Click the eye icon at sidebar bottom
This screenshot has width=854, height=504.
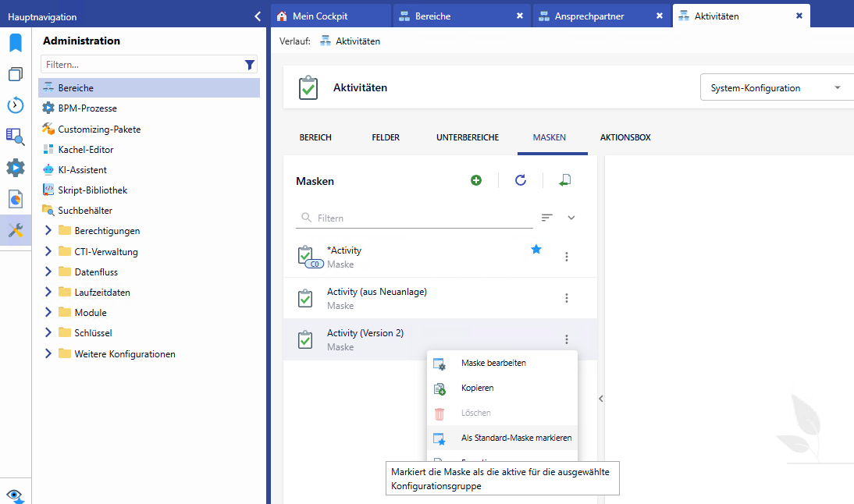16,495
